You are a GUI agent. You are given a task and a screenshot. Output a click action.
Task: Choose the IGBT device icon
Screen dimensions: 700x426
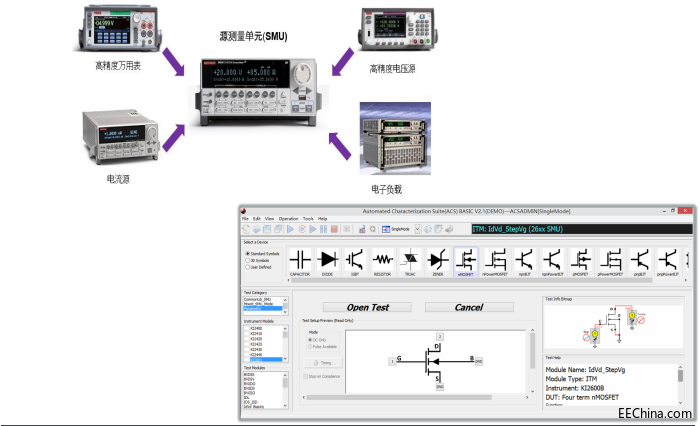356,260
